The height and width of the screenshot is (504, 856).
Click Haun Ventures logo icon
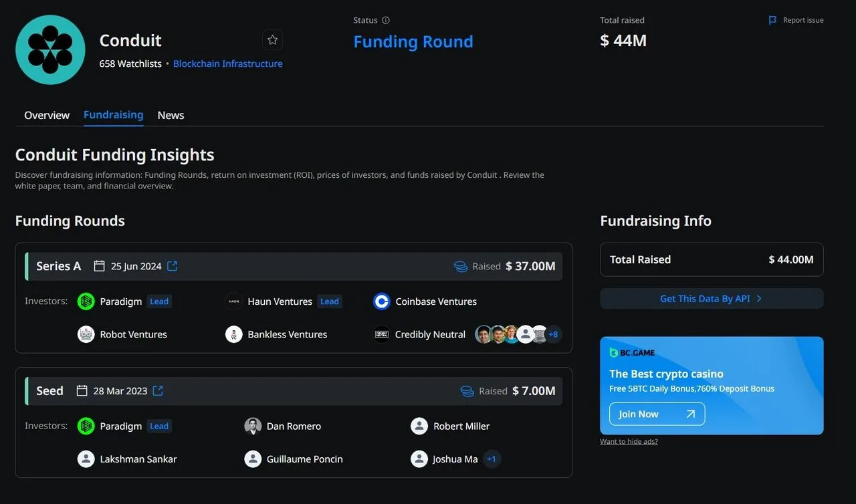[x=233, y=301]
